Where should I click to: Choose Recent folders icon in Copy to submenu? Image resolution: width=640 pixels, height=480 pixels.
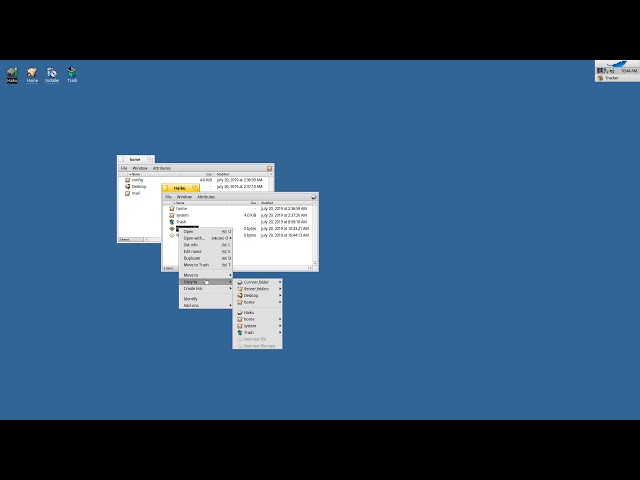240,289
